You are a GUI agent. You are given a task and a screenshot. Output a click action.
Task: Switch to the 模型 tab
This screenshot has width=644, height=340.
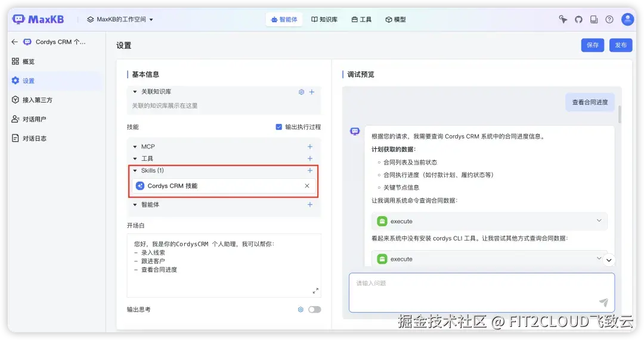(x=395, y=19)
